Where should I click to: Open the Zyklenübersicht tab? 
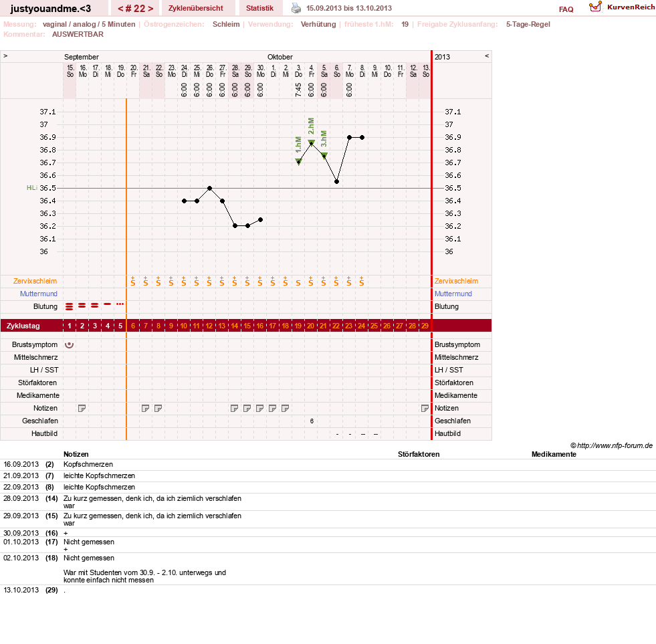pyautogui.click(x=196, y=8)
